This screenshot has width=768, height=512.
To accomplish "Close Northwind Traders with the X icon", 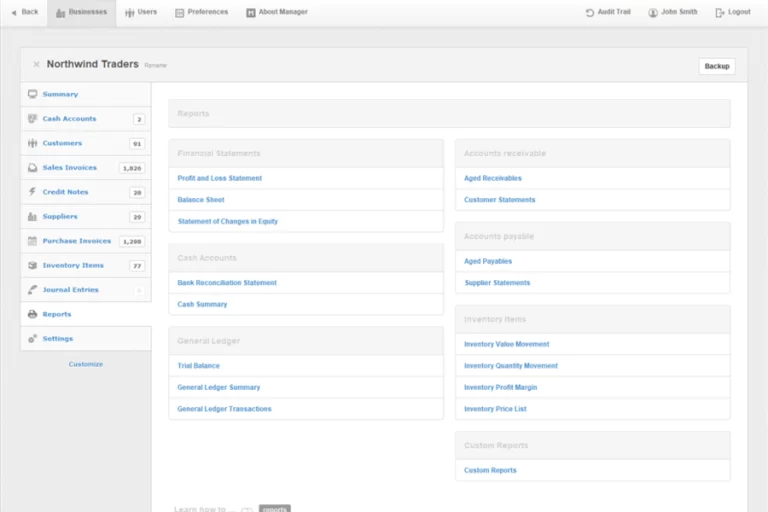I will click(x=36, y=64).
